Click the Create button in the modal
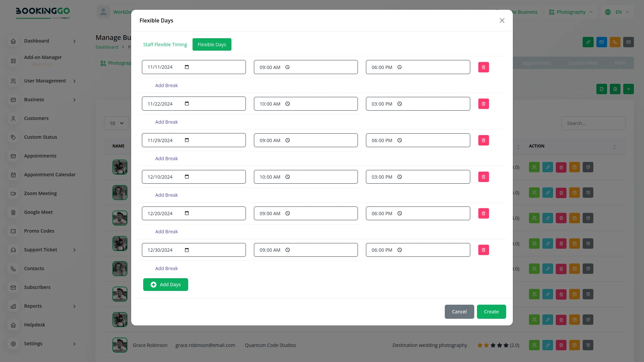Image resolution: width=644 pixels, height=362 pixels. coord(491,311)
